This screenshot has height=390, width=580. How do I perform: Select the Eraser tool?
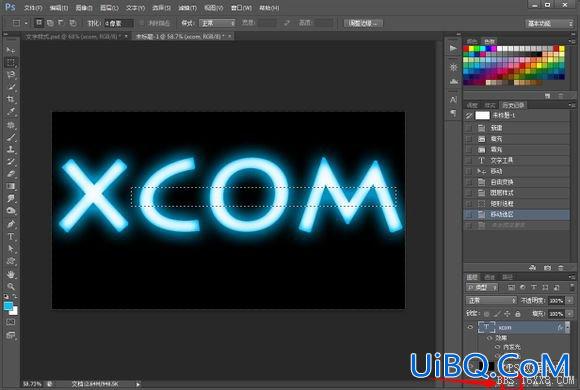(x=11, y=174)
